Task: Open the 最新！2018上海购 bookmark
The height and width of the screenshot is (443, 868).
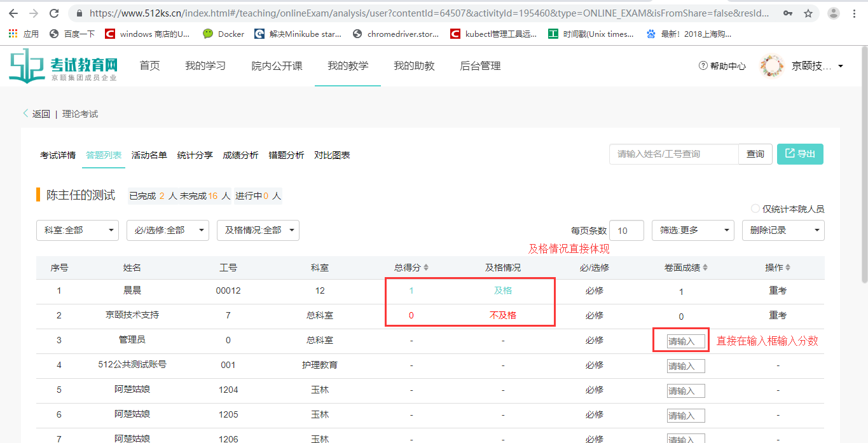Action: click(689, 34)
